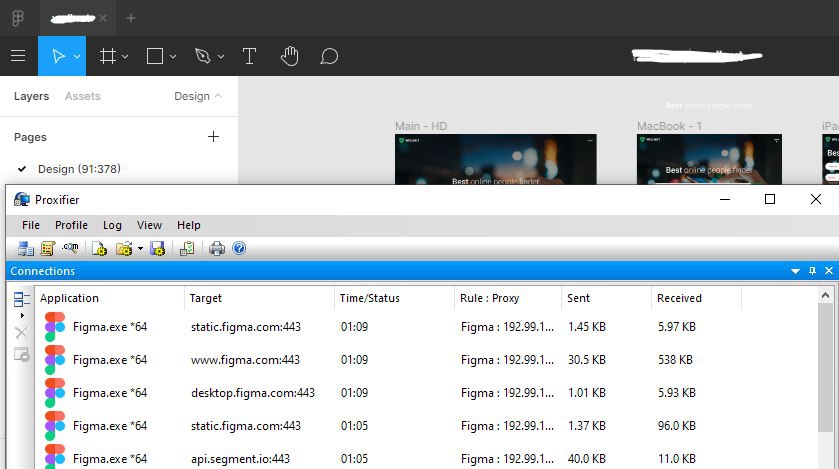The height and width of the screenshot is (469, 839).
Task: Open Shape tools dropdown chevron
Action: click(x=173, y=56)
